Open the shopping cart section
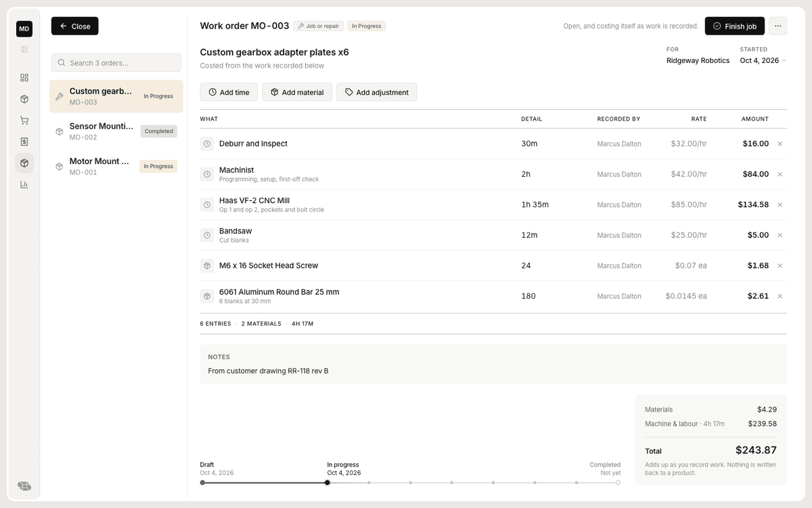This screenshot has width=812, height=508. [x=24, y=121]
